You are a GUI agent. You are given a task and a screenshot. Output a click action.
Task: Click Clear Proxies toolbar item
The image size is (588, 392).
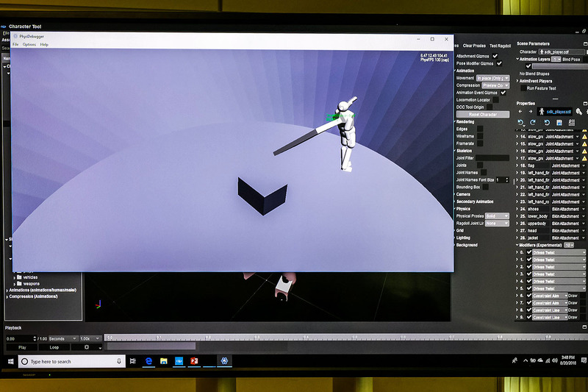[x=474, y=46]
